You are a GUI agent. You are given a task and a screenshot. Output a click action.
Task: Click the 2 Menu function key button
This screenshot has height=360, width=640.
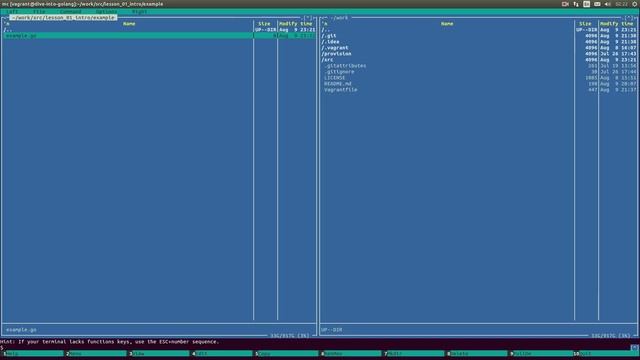click(x=96, y=353)
